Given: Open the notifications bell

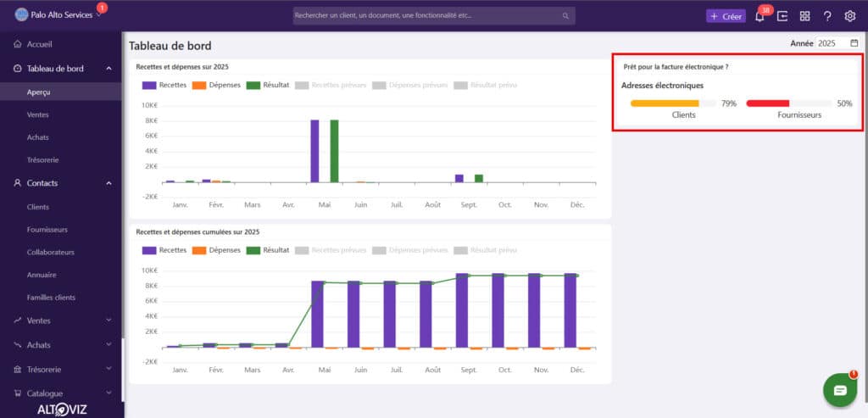Looking at the screenshot, I should coord(759,16).
